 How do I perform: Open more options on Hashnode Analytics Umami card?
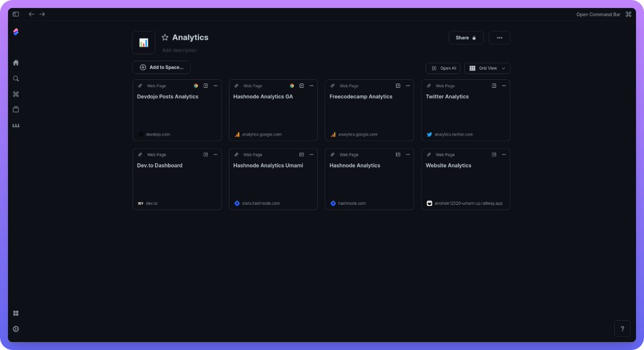coord(312,154)
